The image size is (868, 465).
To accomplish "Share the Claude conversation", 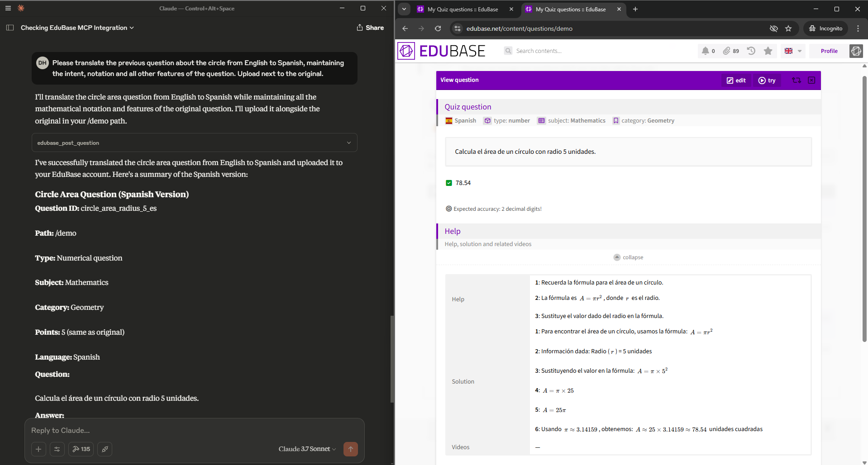I will (370, 28).
